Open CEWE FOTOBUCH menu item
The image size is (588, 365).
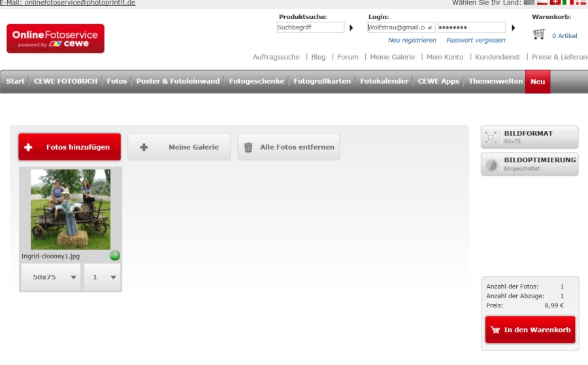coord(65,81)
